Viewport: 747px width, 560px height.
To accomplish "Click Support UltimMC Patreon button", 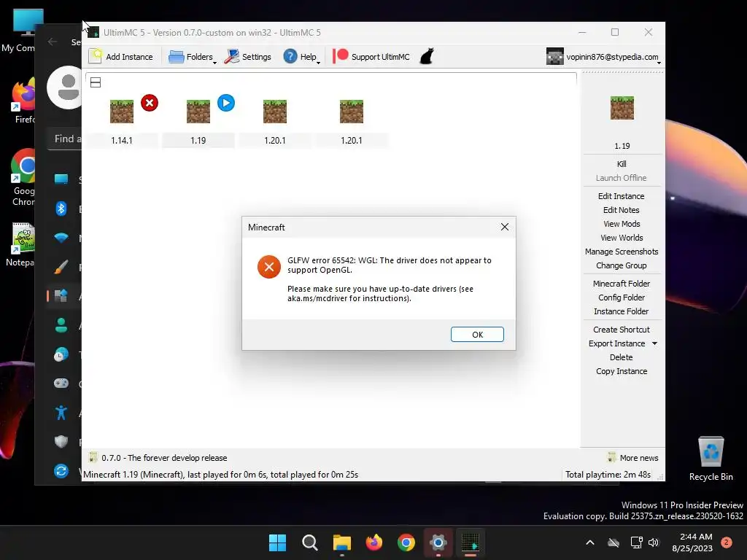I will 371,57.
